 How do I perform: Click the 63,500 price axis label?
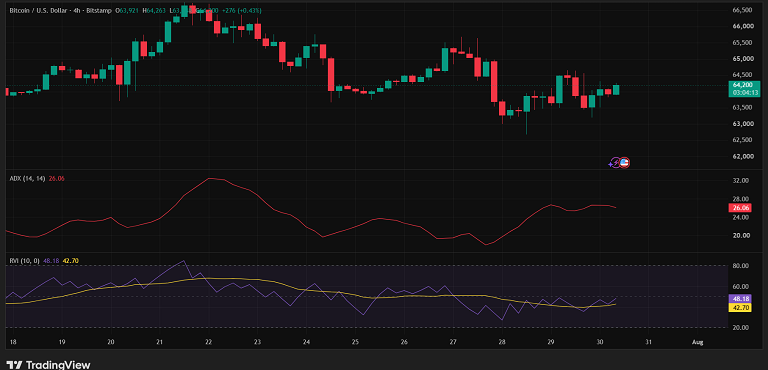pyautogui.click(x=743, y=107)
